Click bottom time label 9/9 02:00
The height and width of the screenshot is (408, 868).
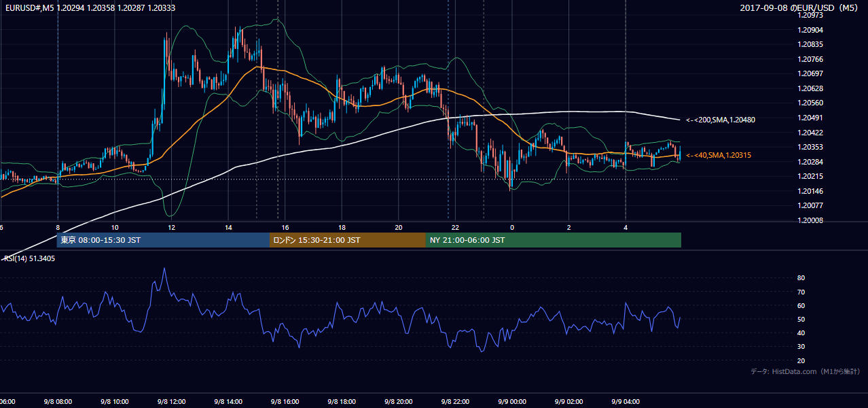(568, 402)
